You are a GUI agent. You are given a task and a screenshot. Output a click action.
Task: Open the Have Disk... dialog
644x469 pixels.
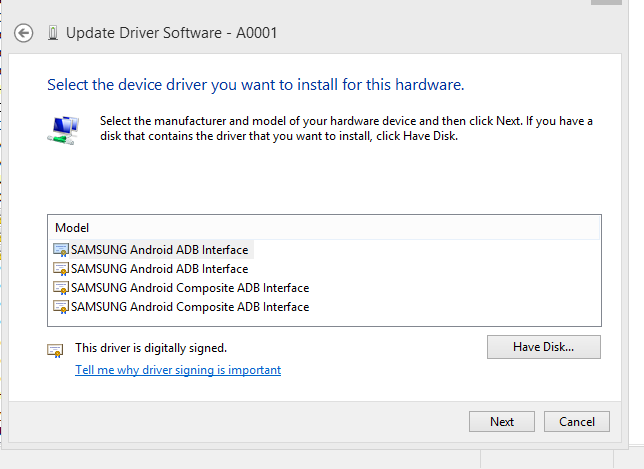pyautogui.click(x=543, y=347)
